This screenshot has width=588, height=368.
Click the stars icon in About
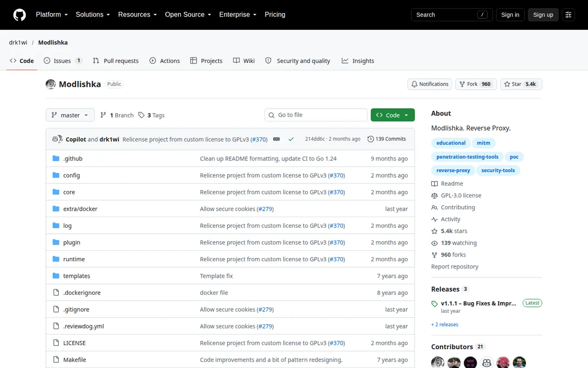coord(435,231)
